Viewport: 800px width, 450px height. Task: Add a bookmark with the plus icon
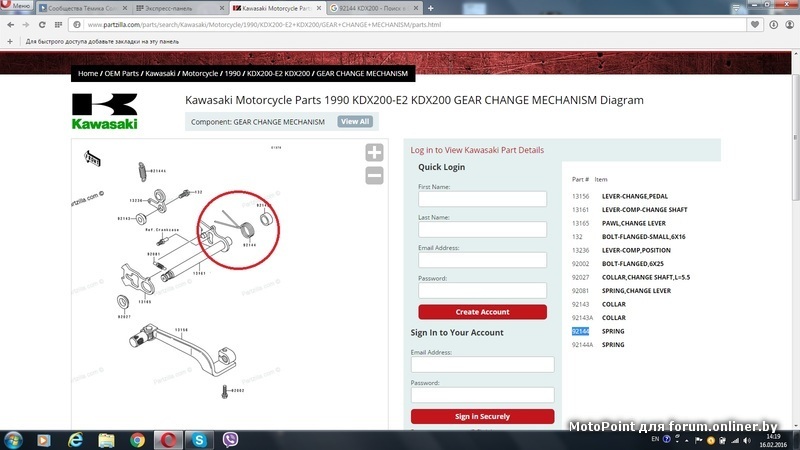point(10,41)
